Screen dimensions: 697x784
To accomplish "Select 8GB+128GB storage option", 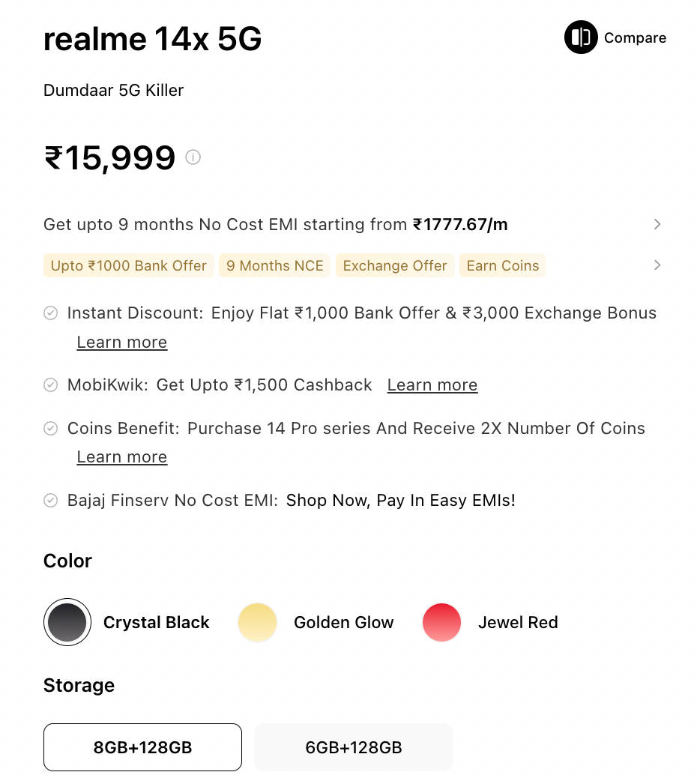I will point(142,747).
